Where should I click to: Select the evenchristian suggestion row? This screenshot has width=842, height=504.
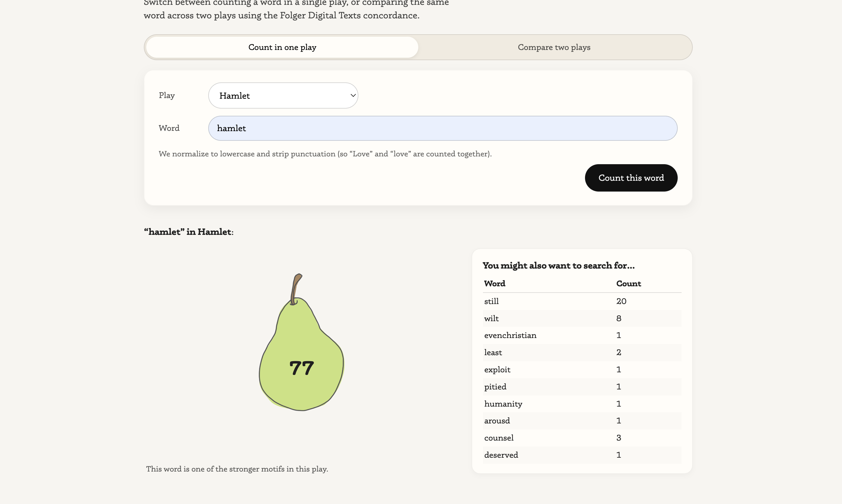[x=510, y=336]
